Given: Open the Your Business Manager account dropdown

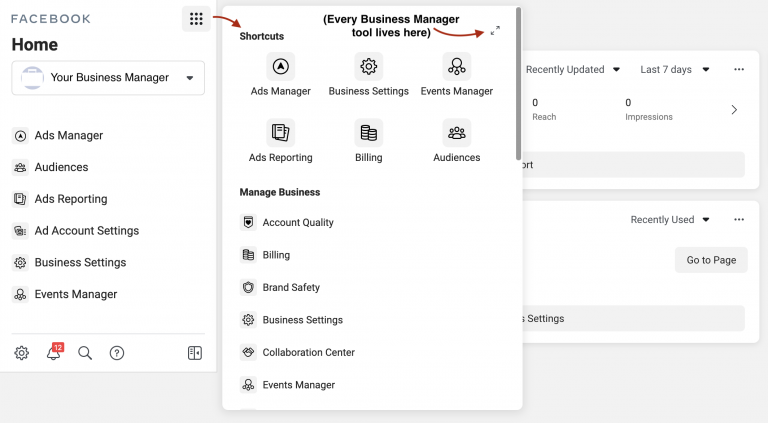Looking at the screenshot, I should point(108,78).
